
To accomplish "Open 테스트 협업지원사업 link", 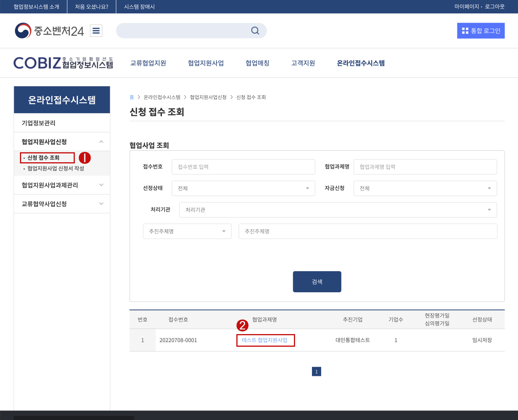I will coord(265,340).
